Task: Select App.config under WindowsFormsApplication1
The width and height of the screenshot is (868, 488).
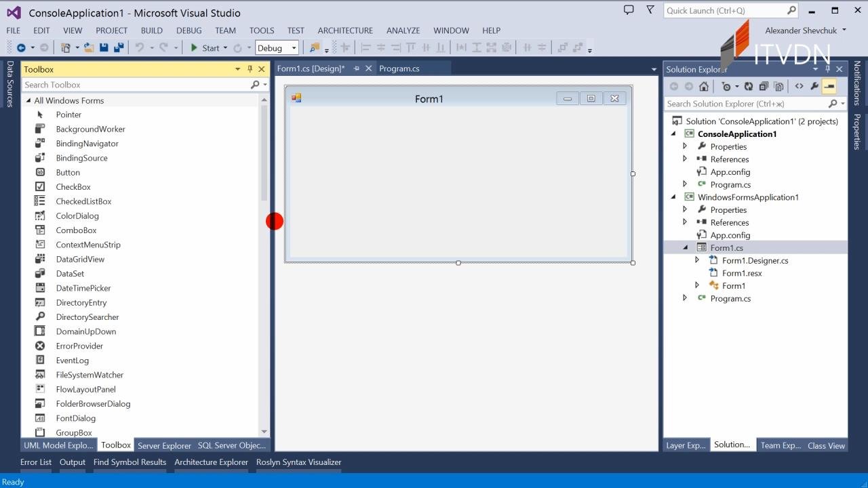Action: (730, 235)
